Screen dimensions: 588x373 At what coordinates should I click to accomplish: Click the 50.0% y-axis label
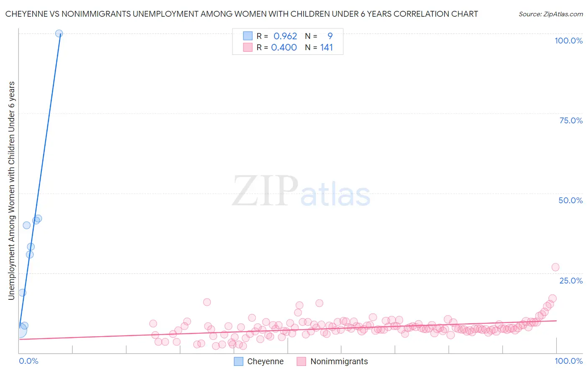click(x=570, y=200)
